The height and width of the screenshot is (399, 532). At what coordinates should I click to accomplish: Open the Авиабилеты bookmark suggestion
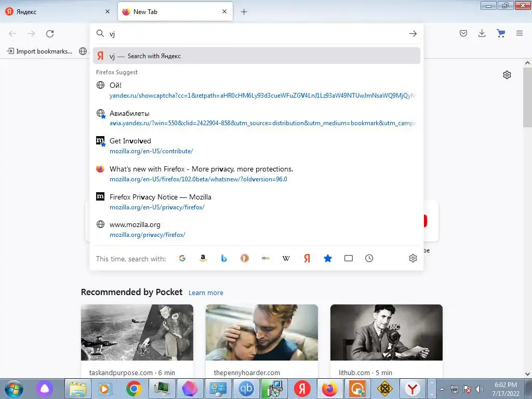click(257, 118)
